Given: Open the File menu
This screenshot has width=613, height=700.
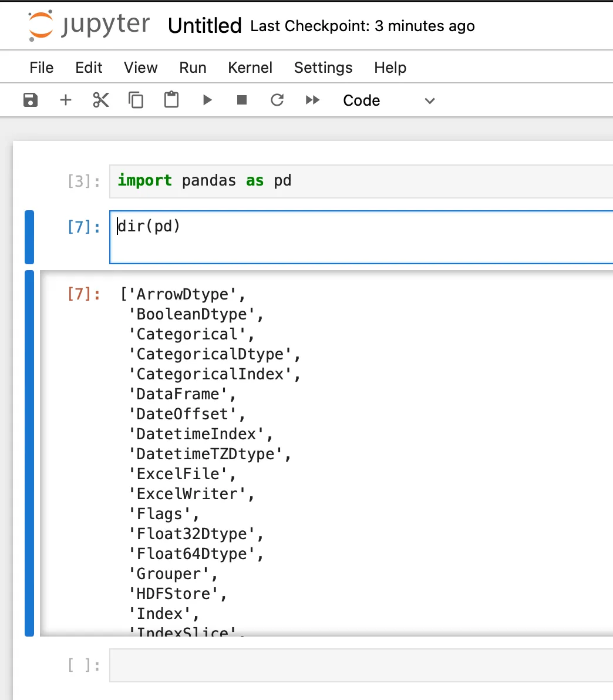Looking at the screenshot, I should [41, 68].
